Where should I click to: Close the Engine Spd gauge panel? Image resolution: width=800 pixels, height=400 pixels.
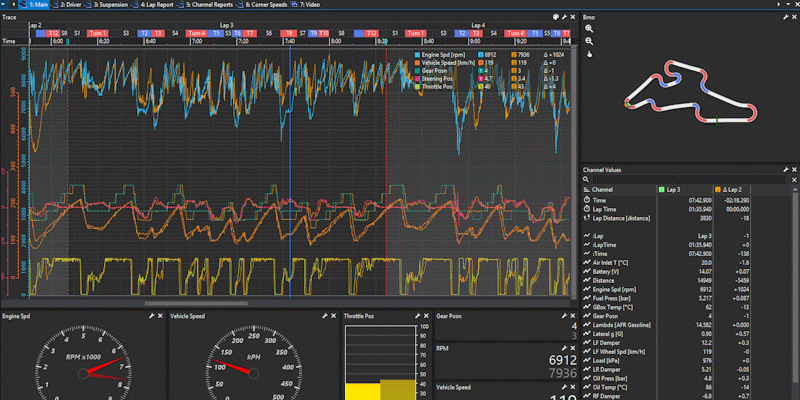[x=160, y=316]
